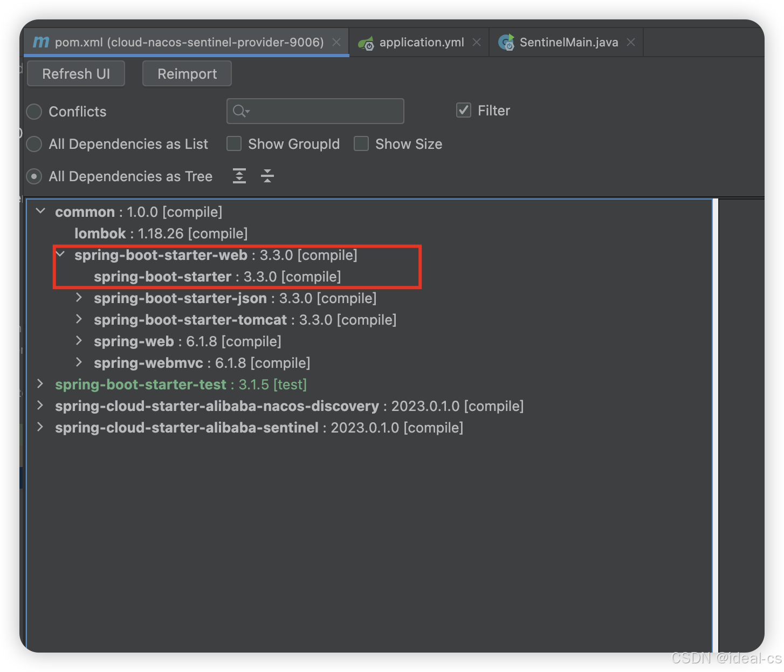Select spring-cloud-starter-alibaba-nacos-discovery row text
This screenshot has width=784, height=672.
[290, 406]
